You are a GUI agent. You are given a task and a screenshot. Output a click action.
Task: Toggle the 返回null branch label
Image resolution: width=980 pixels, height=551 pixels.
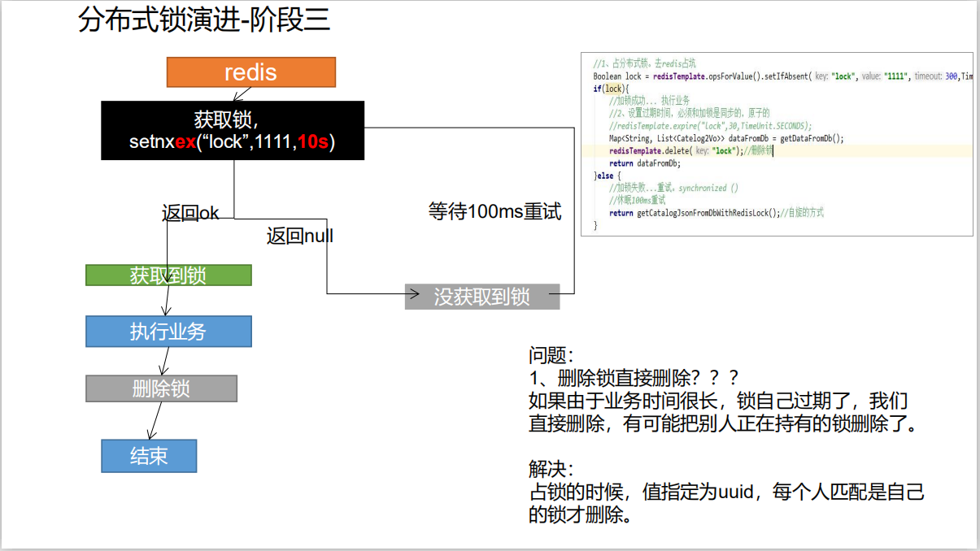[x=299, y=236]
